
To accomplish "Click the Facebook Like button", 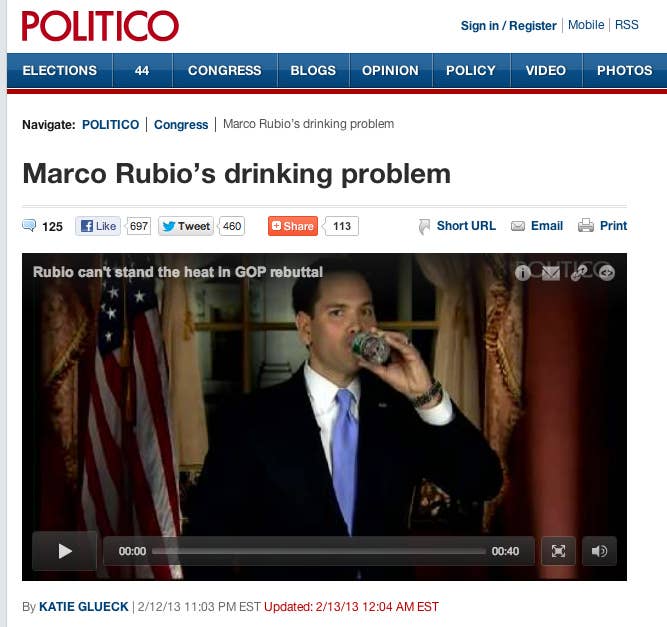I will click(98, 226).
